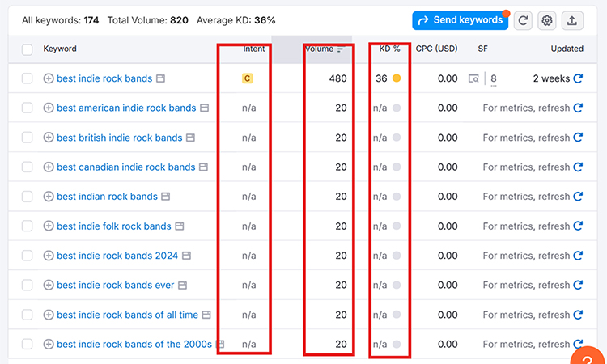View SERP icon beside best indie rock bands 2024
This screenshot has width=607, height=364.
coord(187,256)
